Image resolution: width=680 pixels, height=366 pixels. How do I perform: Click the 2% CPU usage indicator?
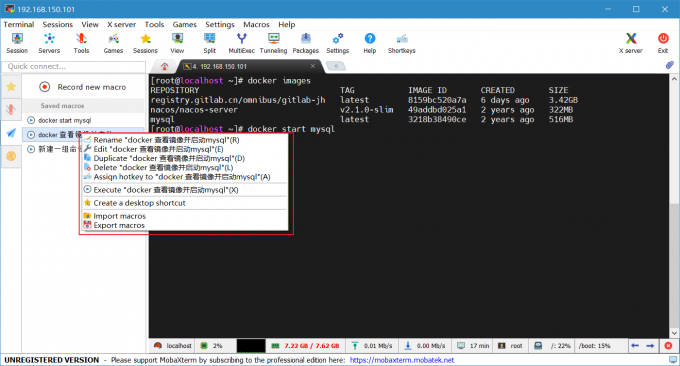[x=212, y=346]
